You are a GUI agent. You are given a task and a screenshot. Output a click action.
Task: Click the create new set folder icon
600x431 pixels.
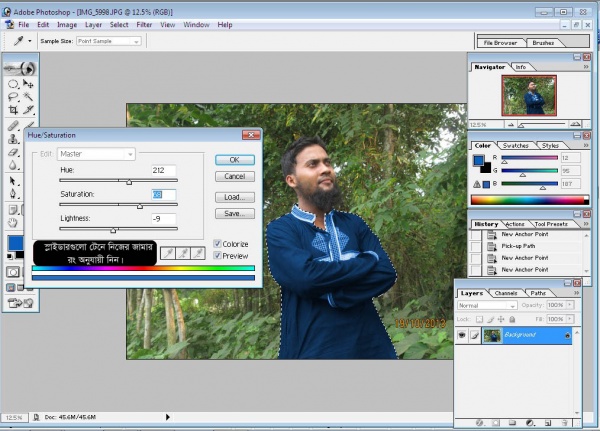pyautogui.click(x=512, y=423)
